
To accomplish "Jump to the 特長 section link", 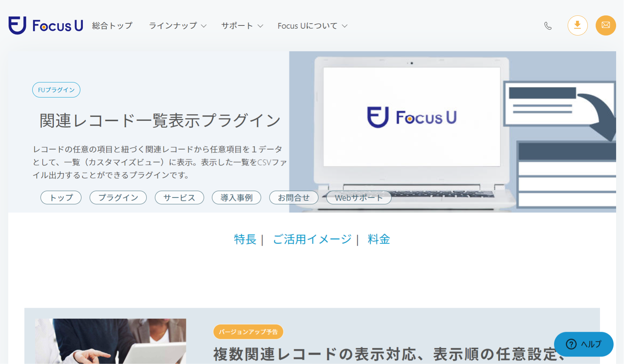I will click(x=245, y=239).
